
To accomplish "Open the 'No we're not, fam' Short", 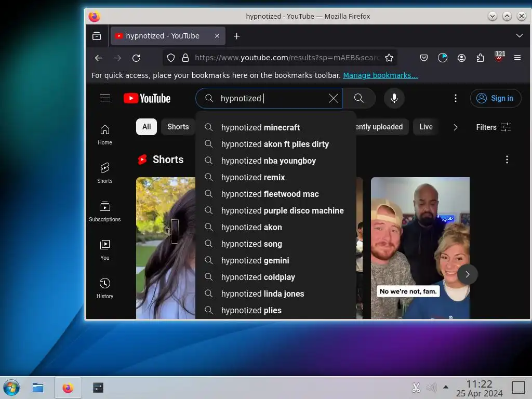I will coord(420,248).
